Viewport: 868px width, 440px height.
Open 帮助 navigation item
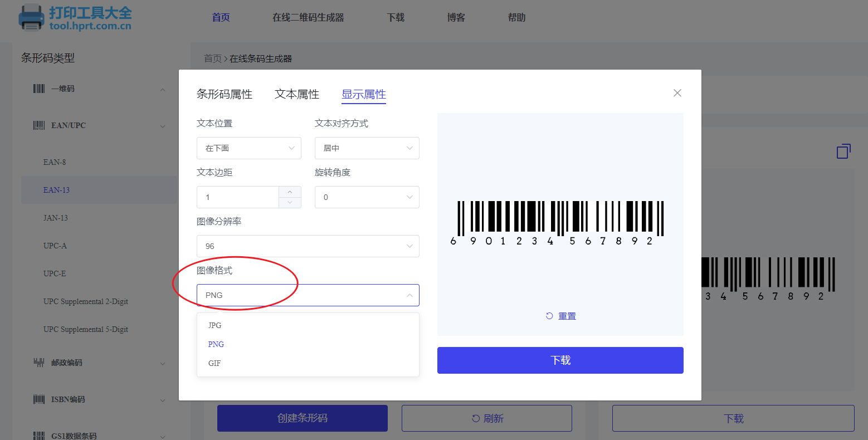[x=516, y=17]
